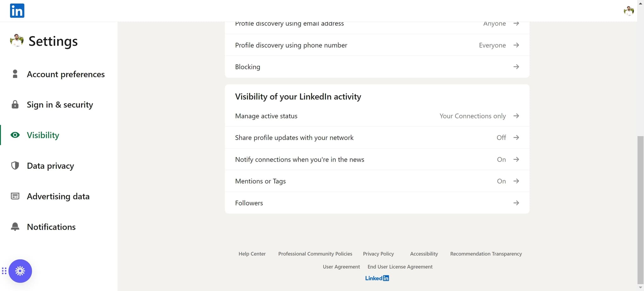Viewport: 644px width, 291px height.
Task: Open the User Agreement link
Action: [341, 267]
